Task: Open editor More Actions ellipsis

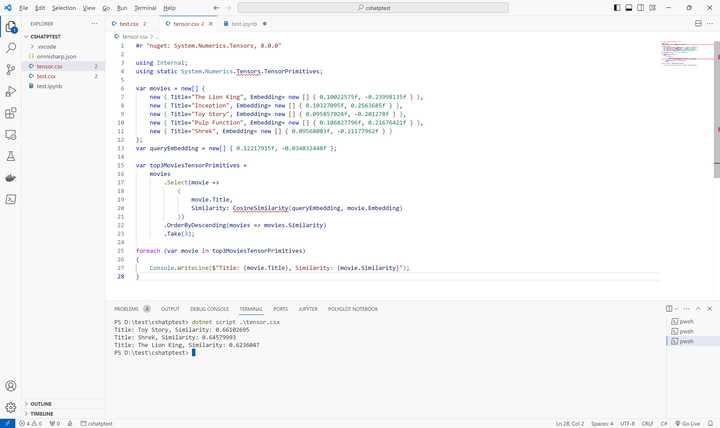Action: [x=711, y=23]
